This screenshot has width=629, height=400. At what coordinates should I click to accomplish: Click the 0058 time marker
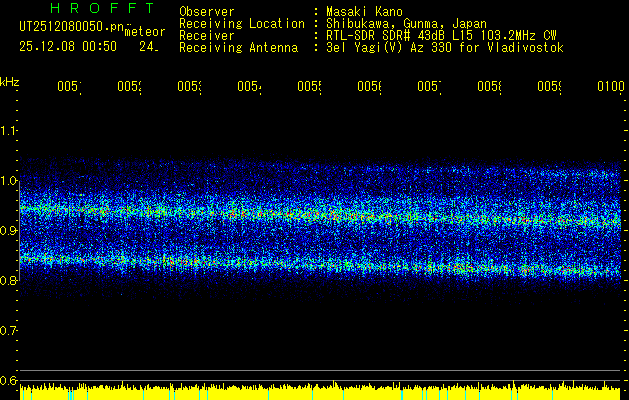click(x=489, y=86)
